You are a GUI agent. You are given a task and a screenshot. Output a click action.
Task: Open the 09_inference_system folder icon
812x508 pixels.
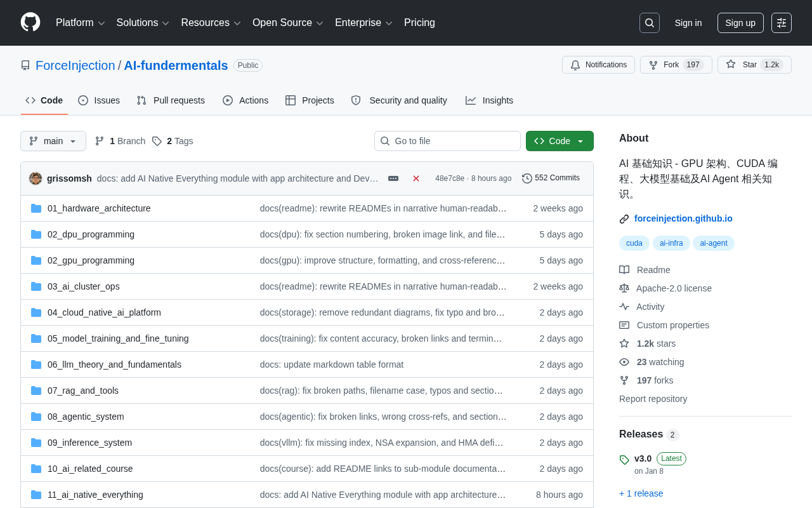(36, 443)
